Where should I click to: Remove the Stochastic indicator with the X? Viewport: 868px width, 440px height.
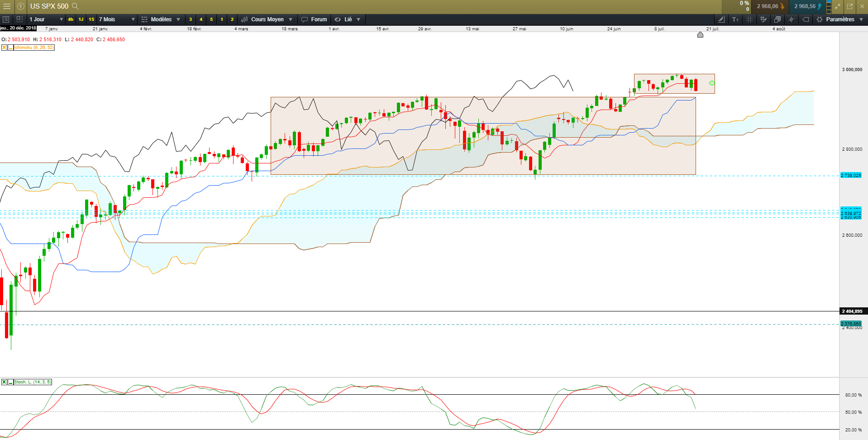tap(4, 382)
